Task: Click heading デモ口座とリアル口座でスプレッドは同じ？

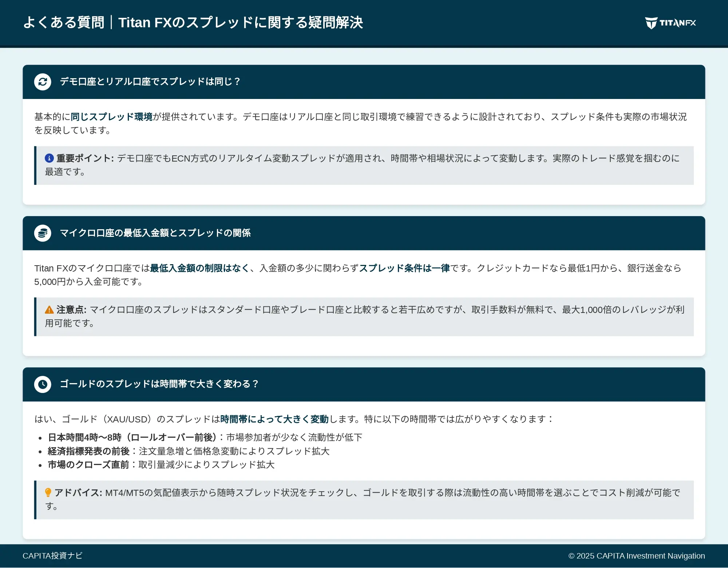Action: click(150, 82)
